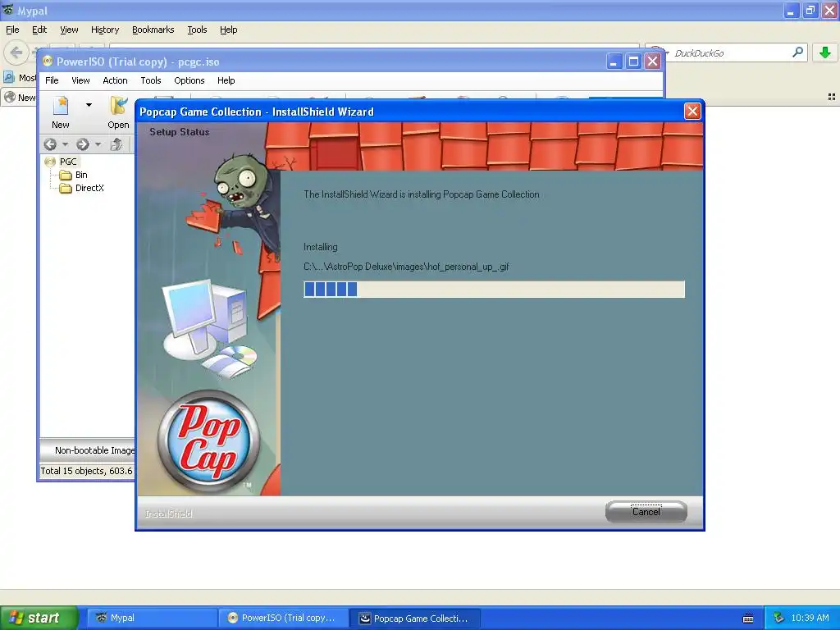Image resolution: width=840 pixels, height=630 pixels.
Task: Open the Mypal Tools menu
Action: pos(197,30)
